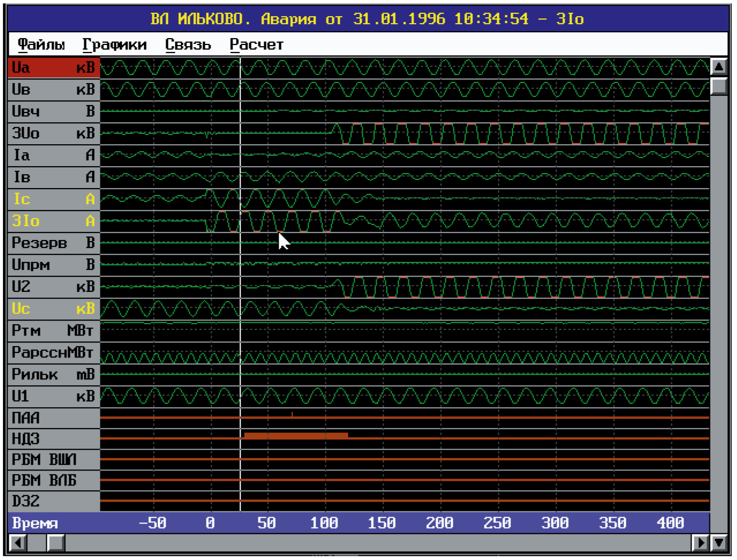Screen dimensions: 737x560
Task: Select the ПАА discrete signal label
Action: 54,418
